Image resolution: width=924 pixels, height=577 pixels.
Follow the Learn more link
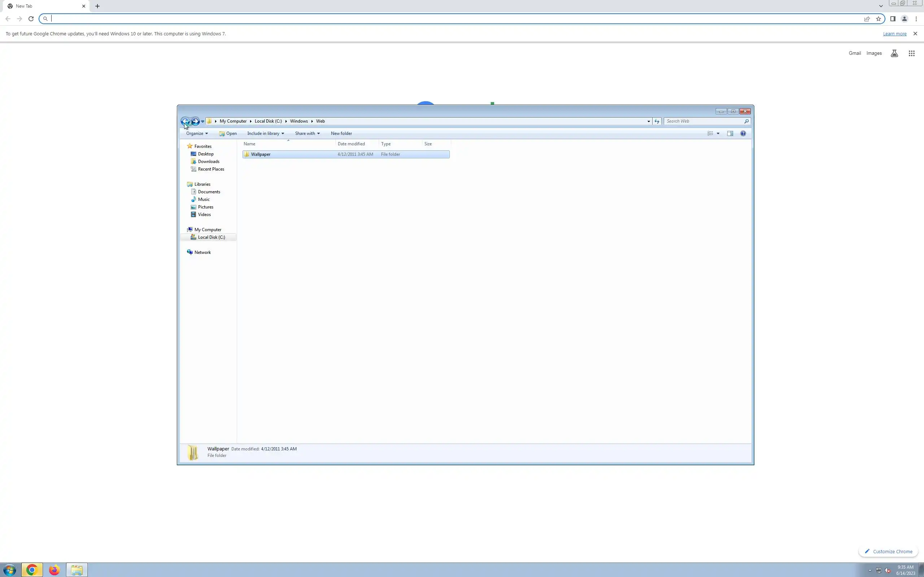pyautogui.click(x=895, y=34)
